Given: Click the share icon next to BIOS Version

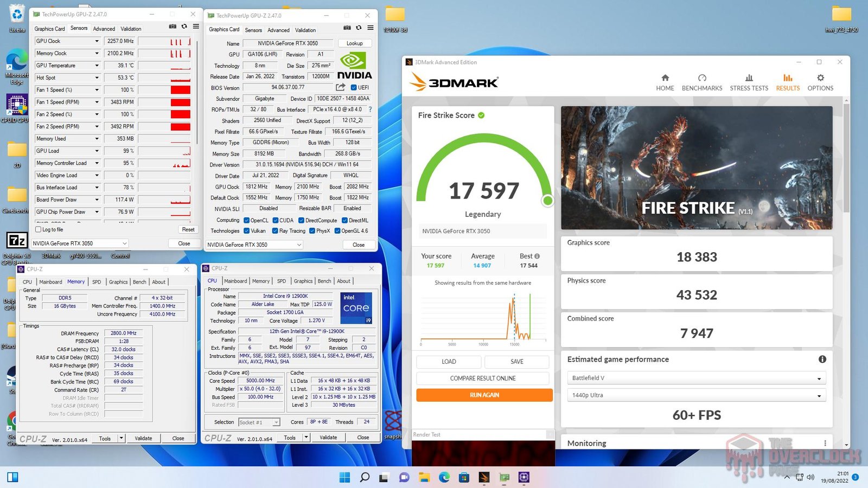Looking at the screenshot, I should tap(340, 87).
